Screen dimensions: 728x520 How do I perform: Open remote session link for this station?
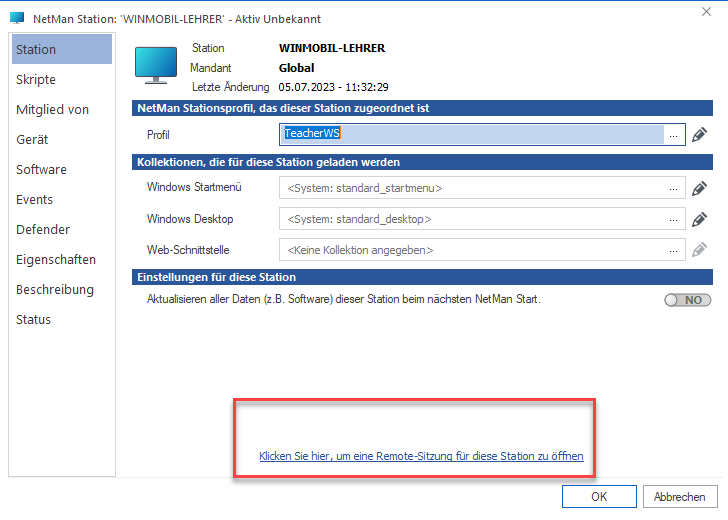421,456
